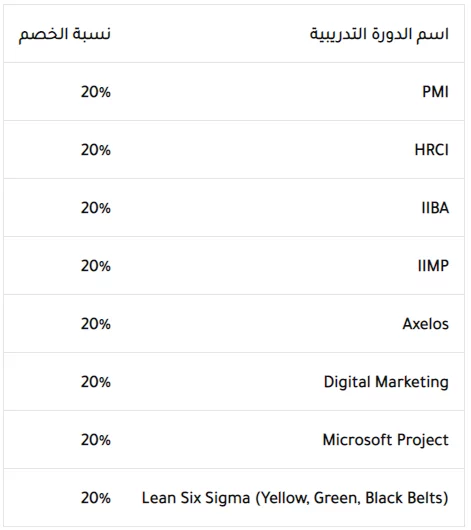Click the course name column header
This screenshot has width=471, height=530.
tap(379, 34)
